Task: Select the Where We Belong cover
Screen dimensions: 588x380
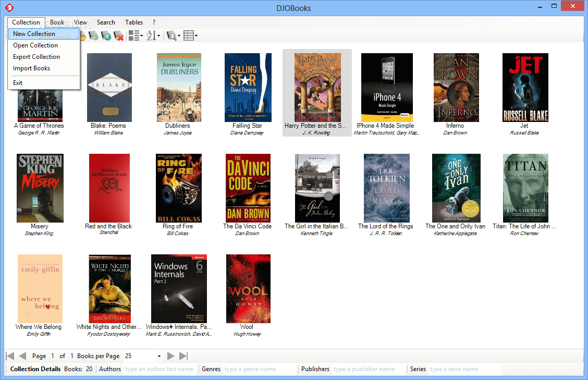Action: pyautogui.click(x=40, y=288)
